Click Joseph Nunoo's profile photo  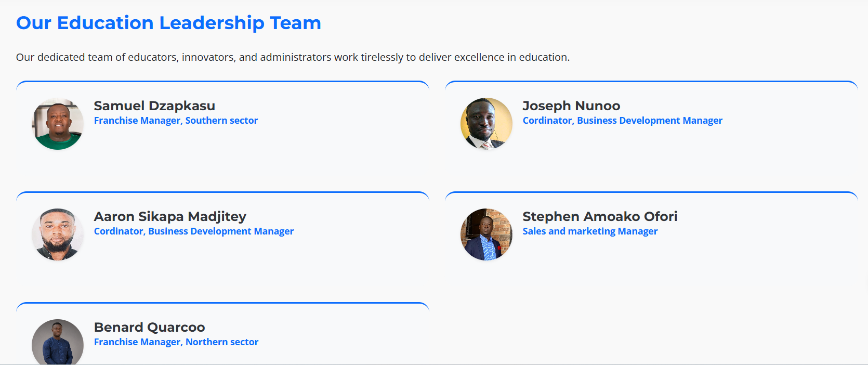click(x=486, y=124)
